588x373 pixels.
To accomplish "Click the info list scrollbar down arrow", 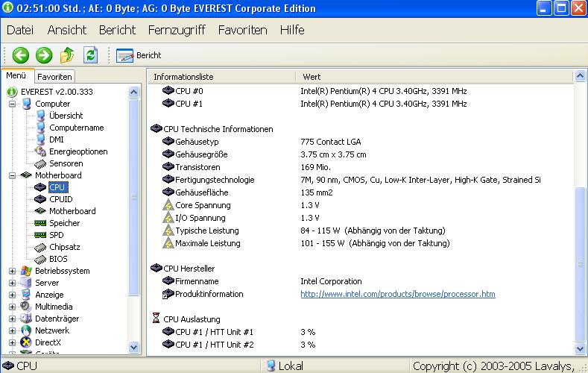I will pyautogui.click(x=580, y=349).
